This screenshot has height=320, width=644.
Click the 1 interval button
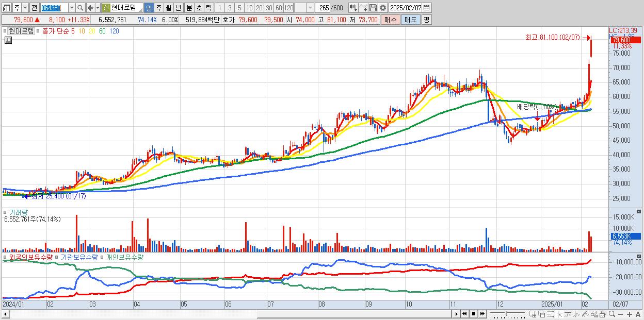pyautogui.click(x=220, y=8)
